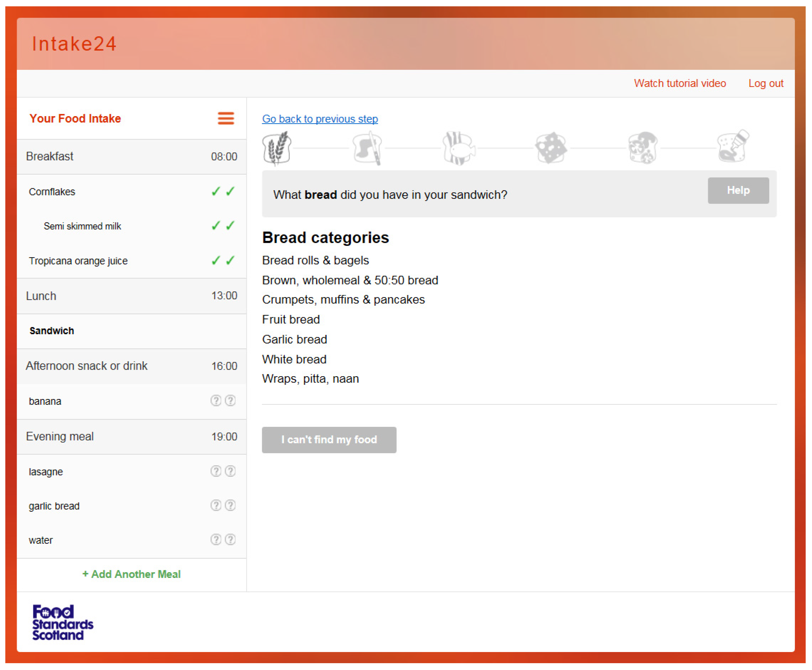Click the cheese step icon

click(x=551, y=148)
